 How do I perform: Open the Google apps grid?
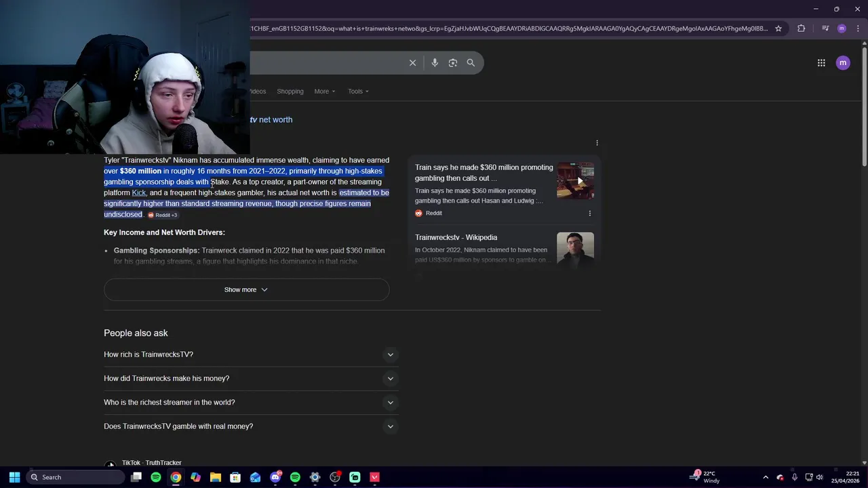(821, 63)
